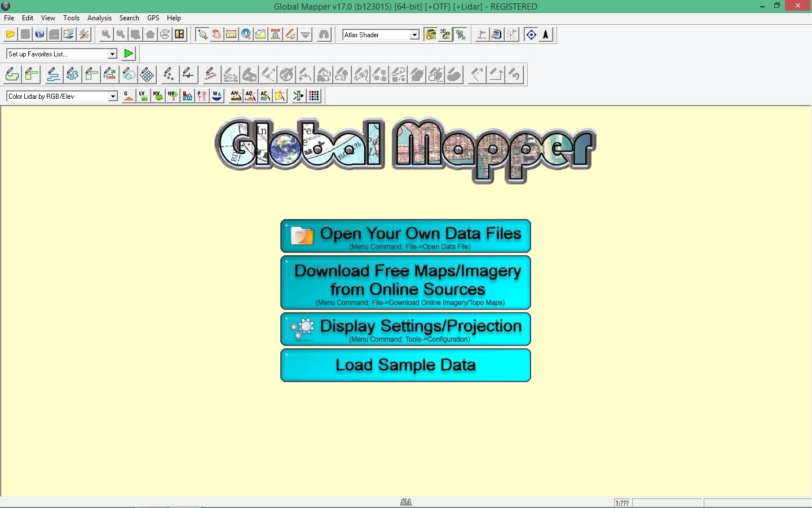Open the Edit menu

pyautogui.click(x=28, y=18)
